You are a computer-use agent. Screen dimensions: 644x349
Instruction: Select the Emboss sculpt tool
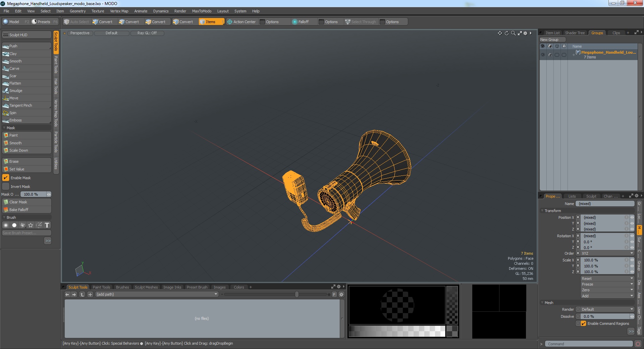26,120
